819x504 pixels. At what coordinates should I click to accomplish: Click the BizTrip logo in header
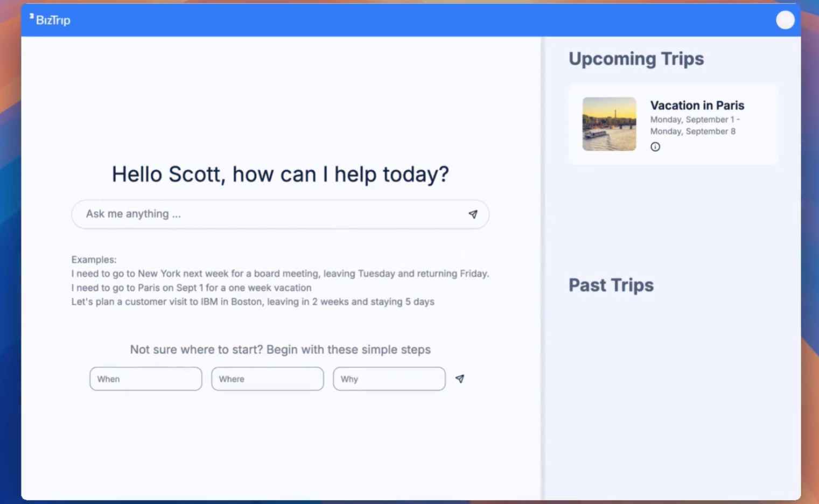(x=50, y=20)
